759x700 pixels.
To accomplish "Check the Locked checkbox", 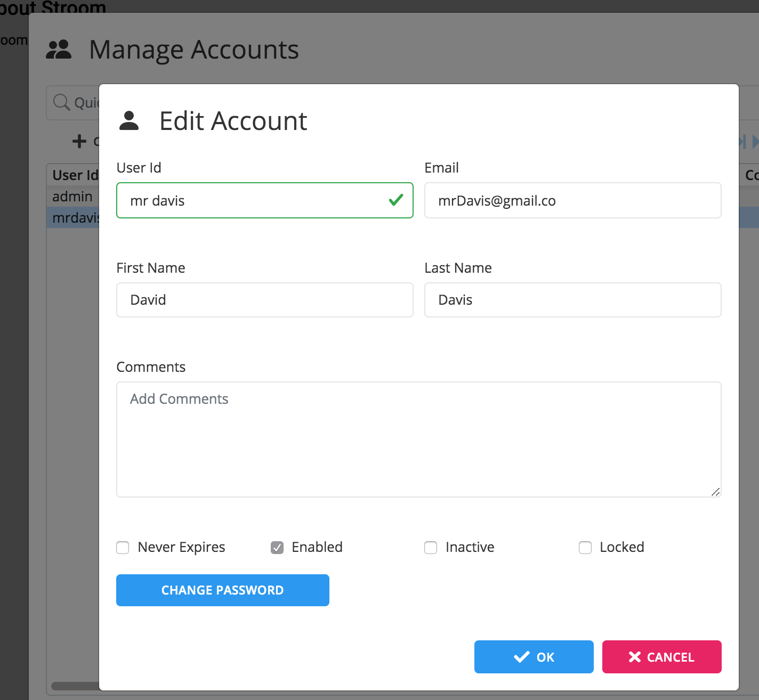I will point(585,548).
